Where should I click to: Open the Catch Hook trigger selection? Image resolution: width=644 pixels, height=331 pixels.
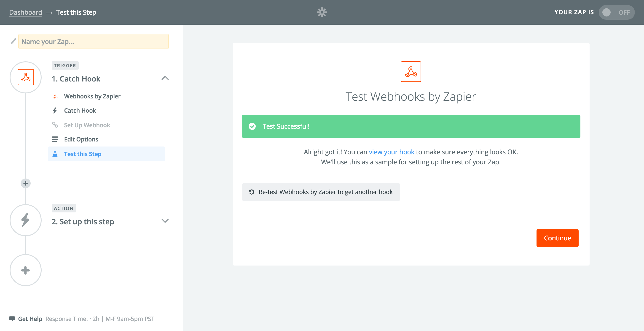coord(80,111)
